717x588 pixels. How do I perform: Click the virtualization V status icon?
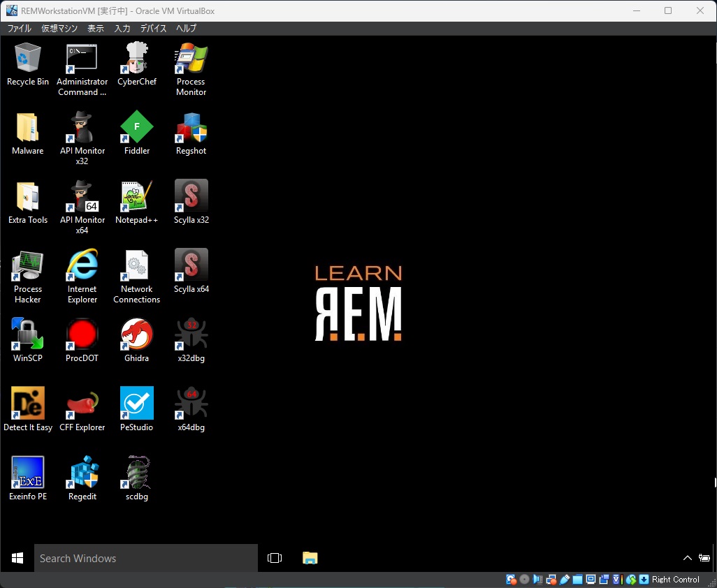point(617,580)
